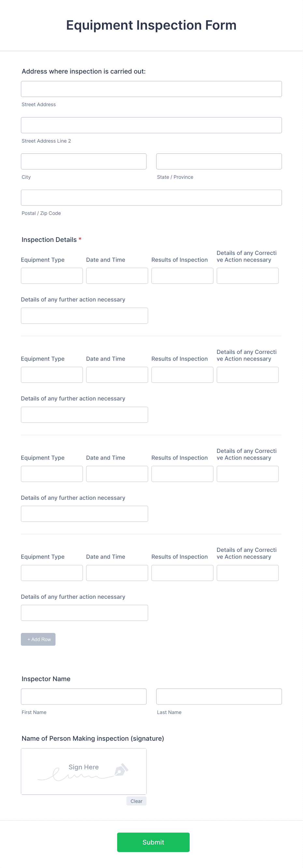This screenshot has height=868, width=303.
Task: Click the City input field
Action: 84,161
